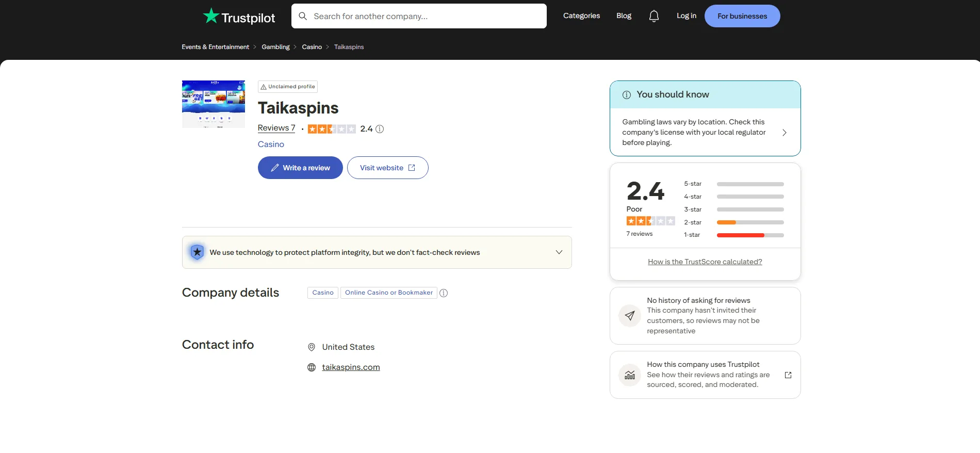Click the shield star integrity icon
This screenshot has width=980, height=453.
coord(197,252)
